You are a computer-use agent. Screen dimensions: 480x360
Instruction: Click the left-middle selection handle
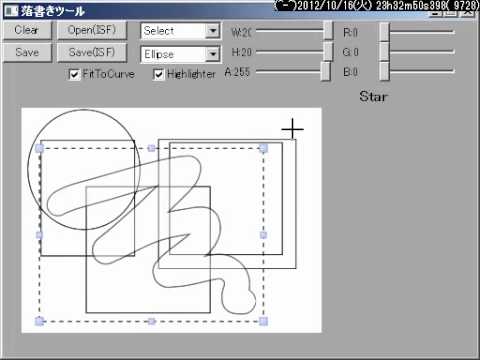(x=39, y=235)
